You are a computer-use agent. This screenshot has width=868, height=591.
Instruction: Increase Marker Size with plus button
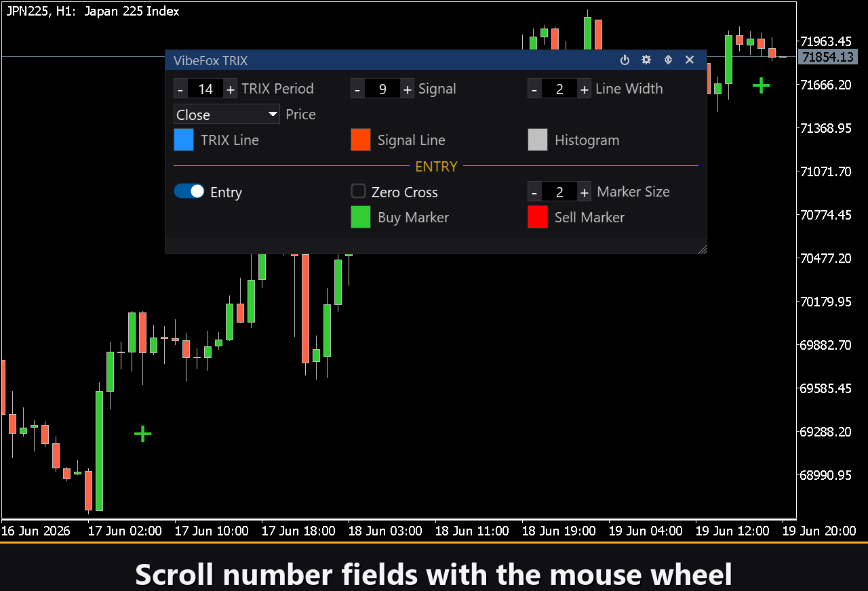point(585,192)
